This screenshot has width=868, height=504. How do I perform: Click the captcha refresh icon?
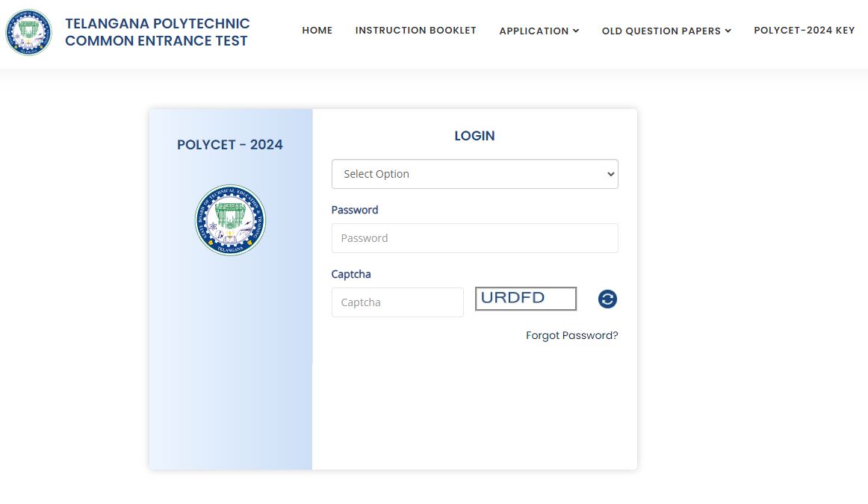tap(607, 299)
